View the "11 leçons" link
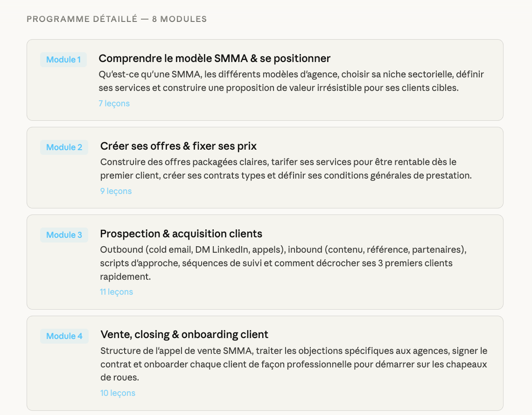The width and height of the screenshot is (532, 415). (116, 292)
